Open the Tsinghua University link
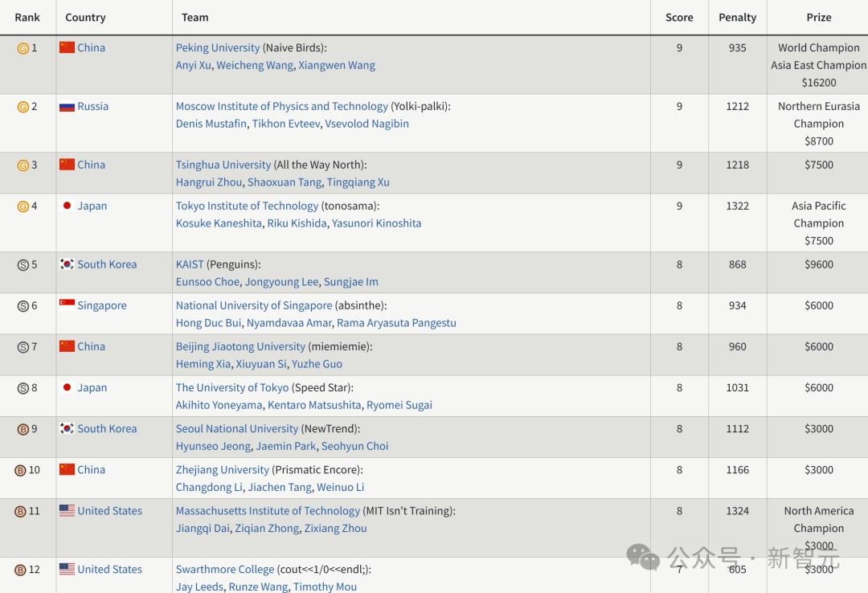This screenshot has height=593, width=868. (x=223, y=165)
